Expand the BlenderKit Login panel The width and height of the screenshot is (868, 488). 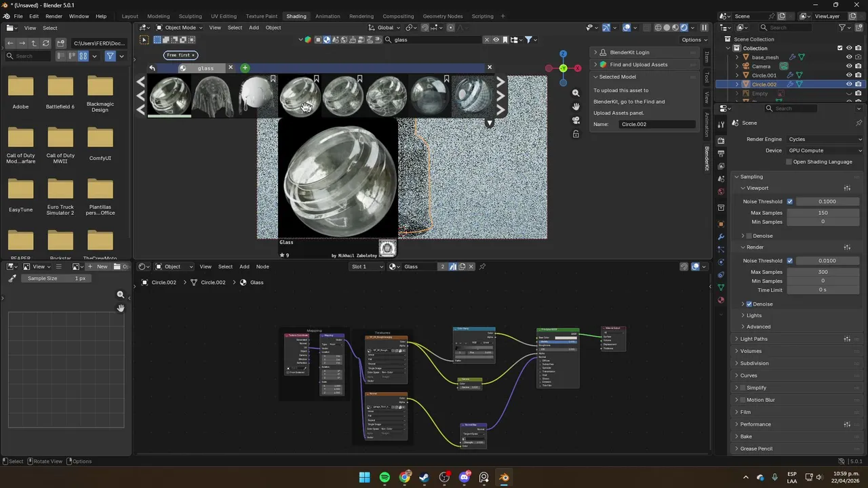point(629,52)
